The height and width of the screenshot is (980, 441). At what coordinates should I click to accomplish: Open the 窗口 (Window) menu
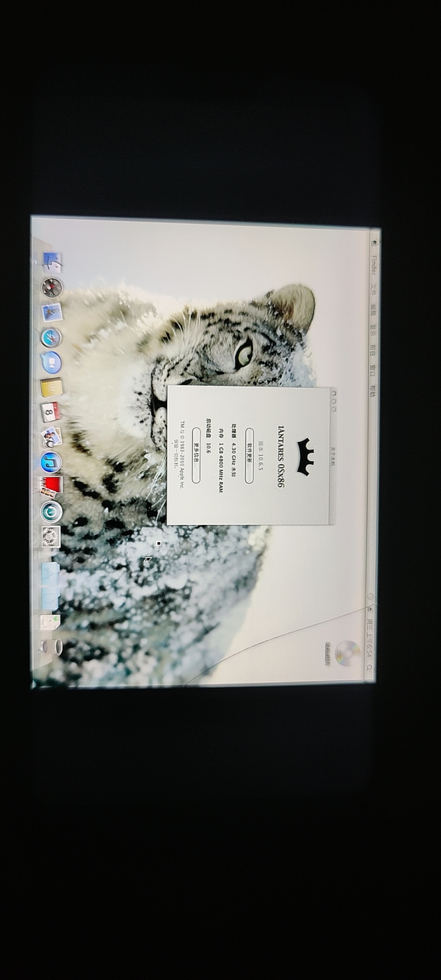click(373, 370)
